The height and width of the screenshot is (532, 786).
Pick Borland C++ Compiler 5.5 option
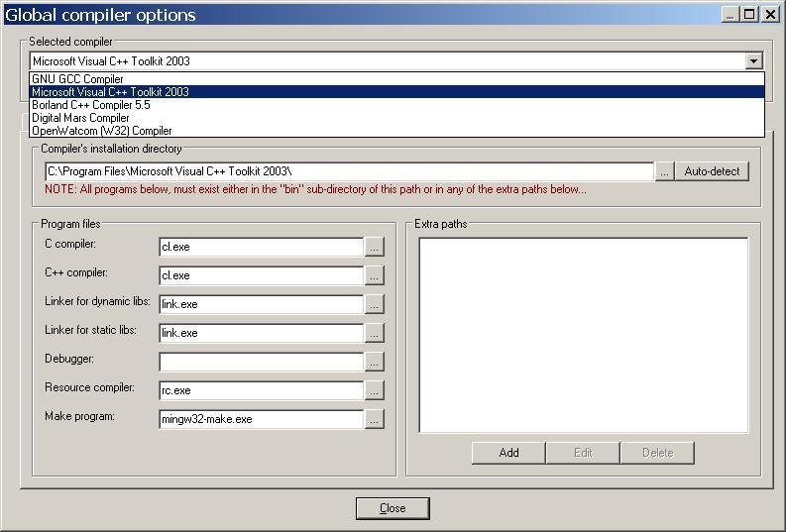(397, 105)
